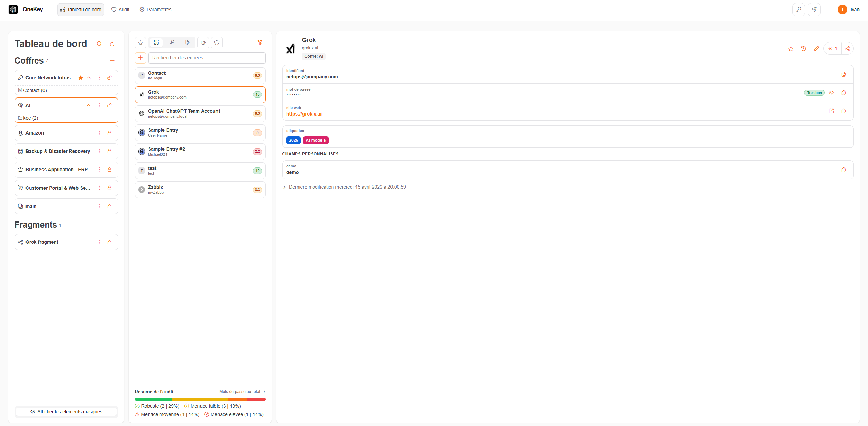868x426 pixels.
Task: Select the Sample Entry #2 item
Action: pos(200,152)
